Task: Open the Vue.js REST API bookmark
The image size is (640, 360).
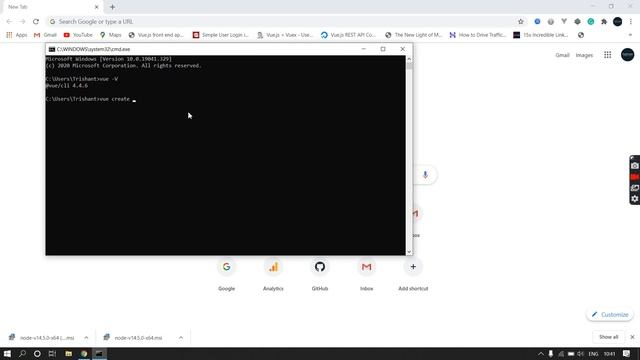Action: [x=348, y=35]
